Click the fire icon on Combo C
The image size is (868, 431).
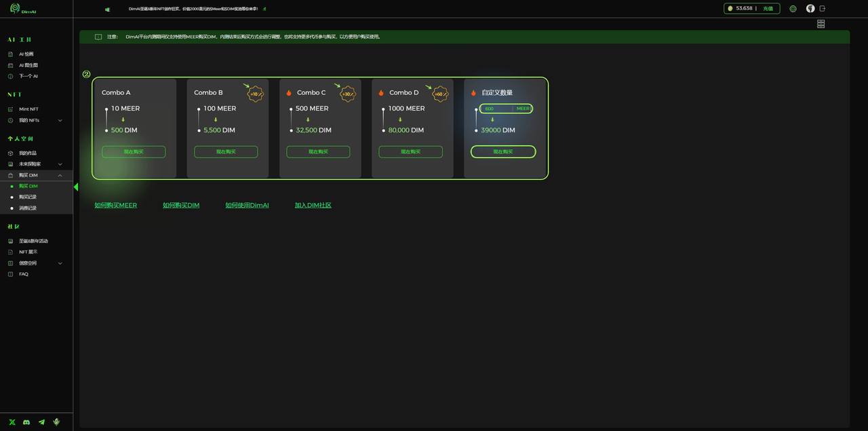[x=289, y=93]
